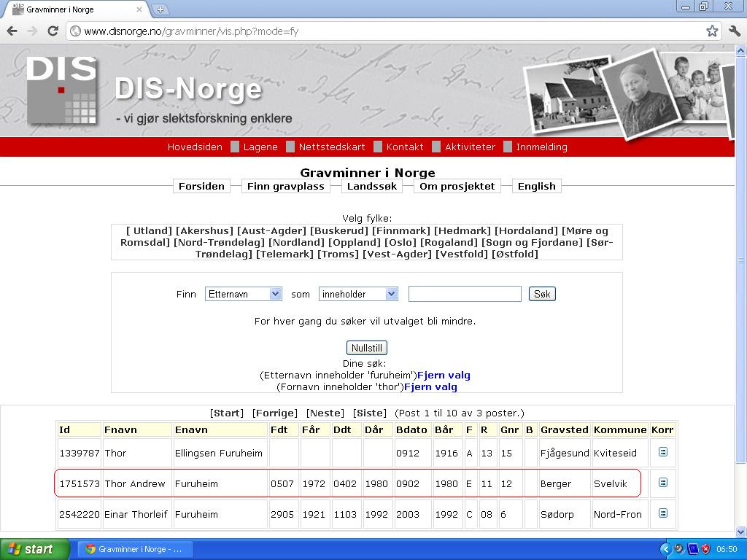Open a new tab with the plus button
The image size is (747, 560).
tap(160, 9)
